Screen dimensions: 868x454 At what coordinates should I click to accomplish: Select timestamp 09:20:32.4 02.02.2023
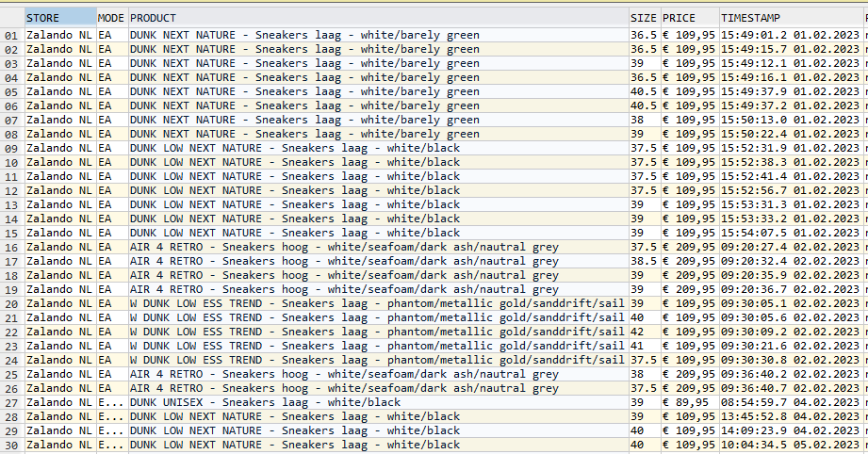[792, 261]
